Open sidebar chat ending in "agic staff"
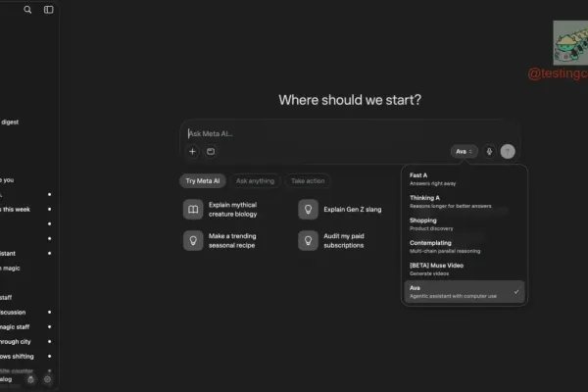The width and height of the screenshot is (588, 392). pyautogui.click(x=25, y=327)
